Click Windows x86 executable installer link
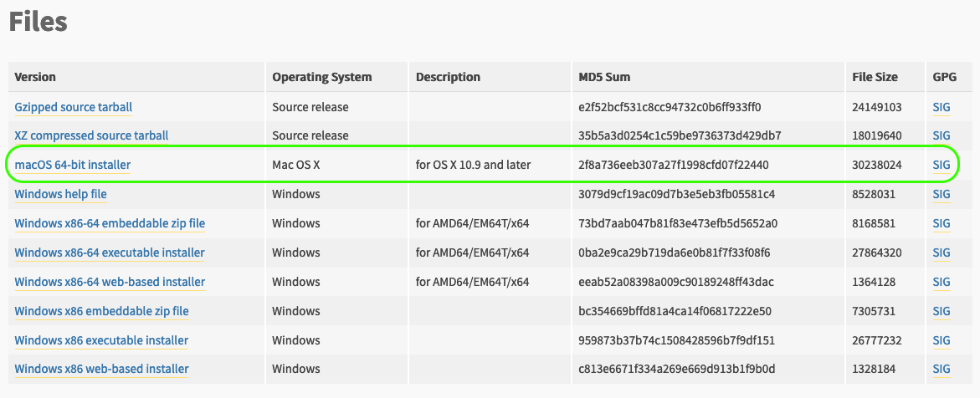The image size is (980, 398). pos(101,340)
